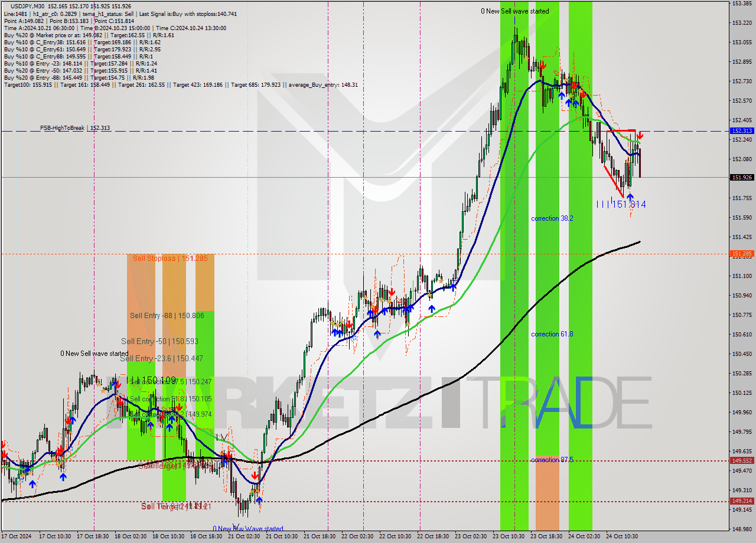Click the '17 Oct 2024' time axis label
Viewport: 756px width, 543px height.
(x=17, y=537)
